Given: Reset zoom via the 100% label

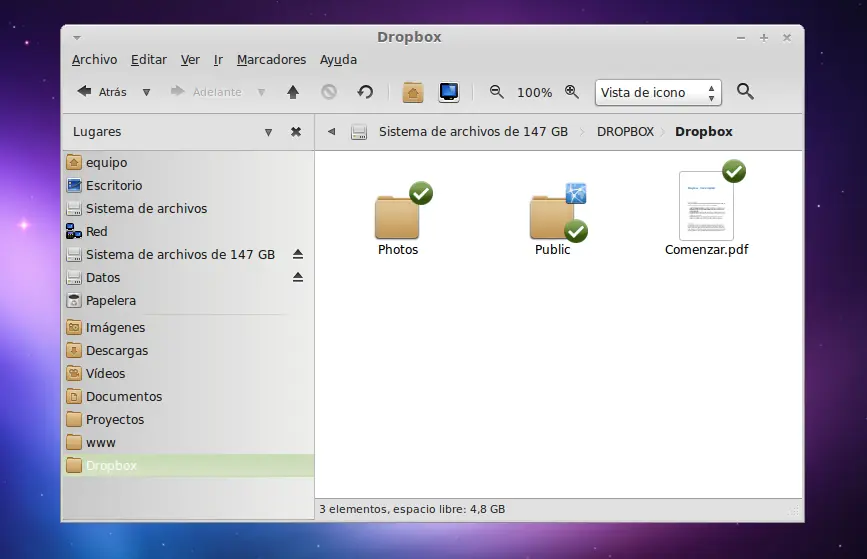Looking at the screenshot, I should click(x=534, y=92).
